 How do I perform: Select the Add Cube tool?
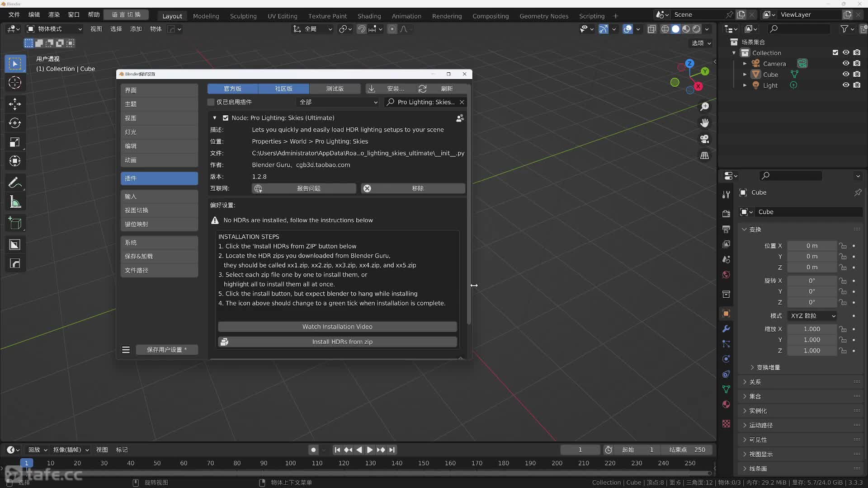tap(15, 223)
